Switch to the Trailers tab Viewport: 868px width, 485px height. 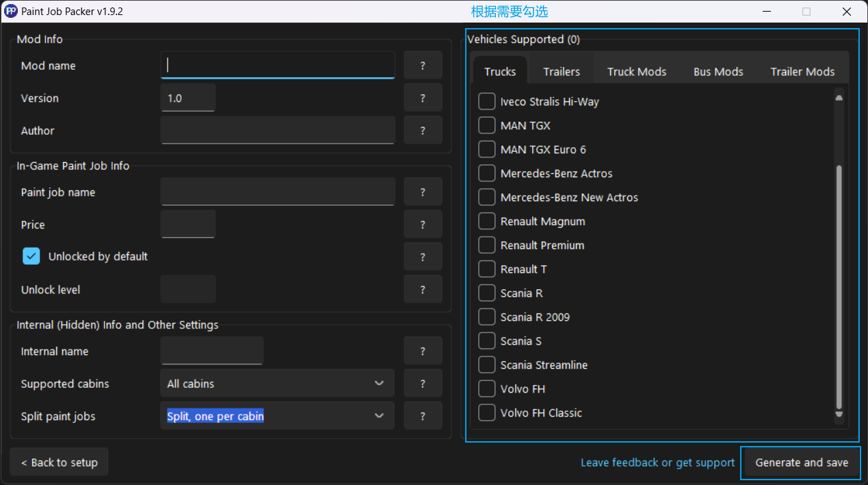[562, 71]
